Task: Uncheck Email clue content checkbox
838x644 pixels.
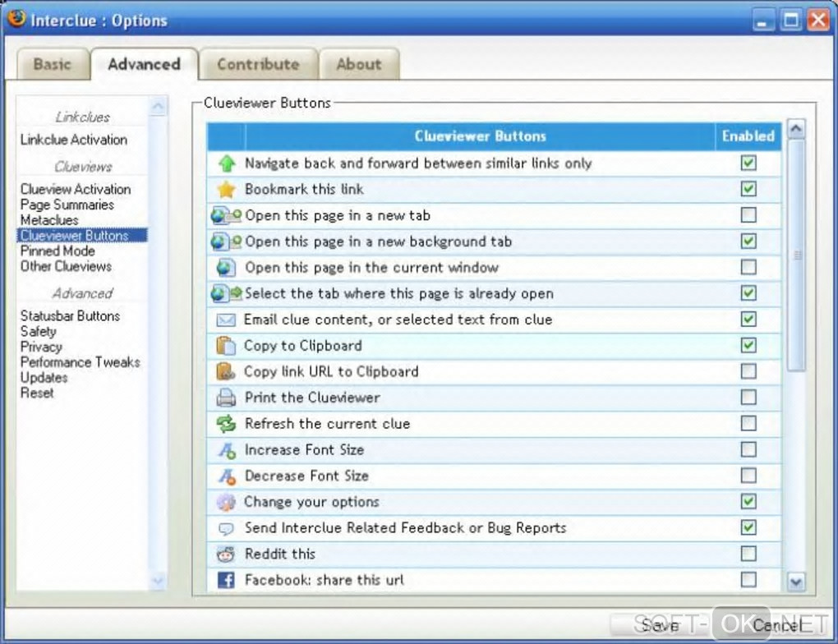Action: point(748,319)
